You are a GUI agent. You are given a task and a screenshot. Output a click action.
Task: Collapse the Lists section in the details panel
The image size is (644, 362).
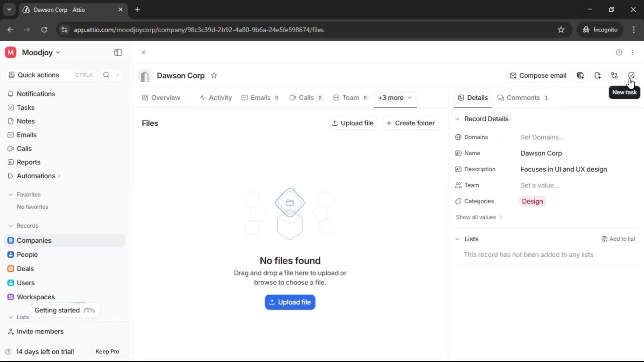(x=458, y=239)
